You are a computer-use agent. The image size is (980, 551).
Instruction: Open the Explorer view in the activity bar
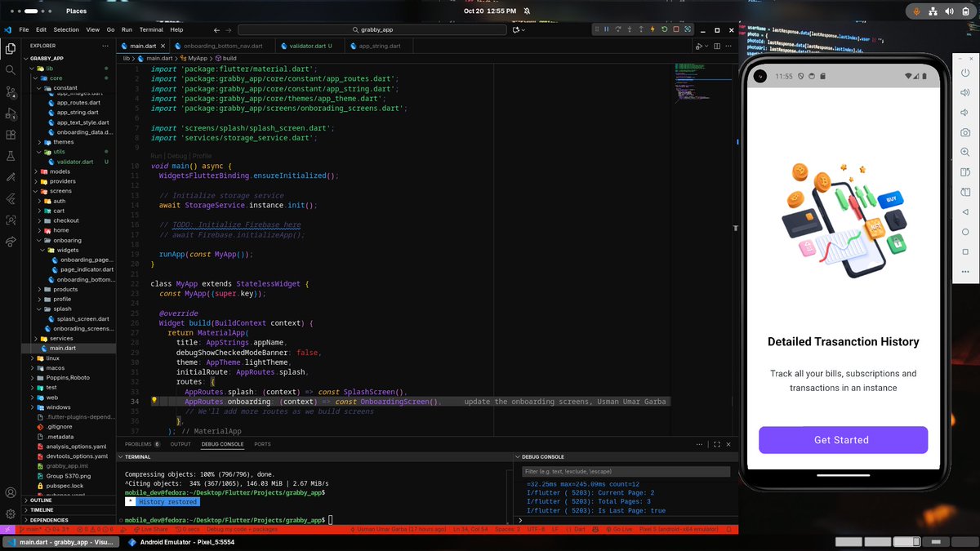11,49
